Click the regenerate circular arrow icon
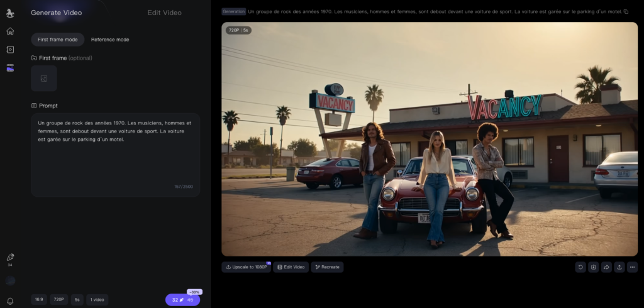Viewport: 644px width, 308px height. click(x=580, y=267)
